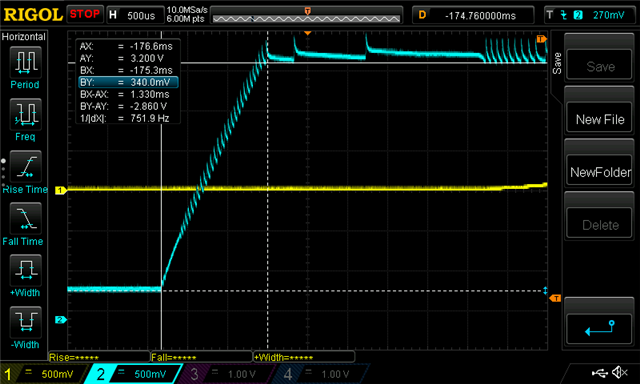Collapse the Save side menu tab
The image size is (640, 384).
pos(557,64)
